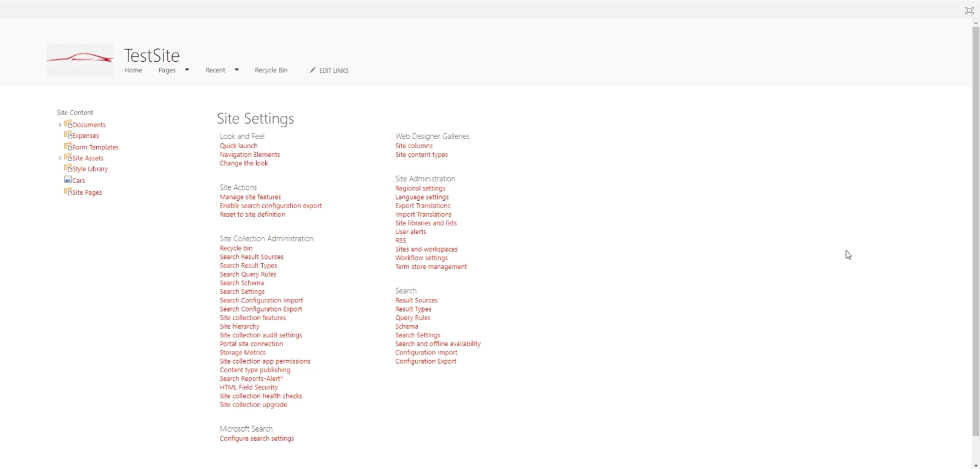The height and width of the screenshot is (469, 980).
Task: Open Site collection app permissions
Action: coord(265,361)
